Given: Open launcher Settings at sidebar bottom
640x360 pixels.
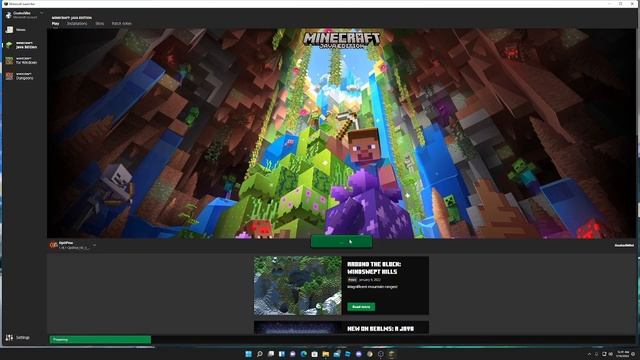Looking at the screenshot, I should coord(18,338).
